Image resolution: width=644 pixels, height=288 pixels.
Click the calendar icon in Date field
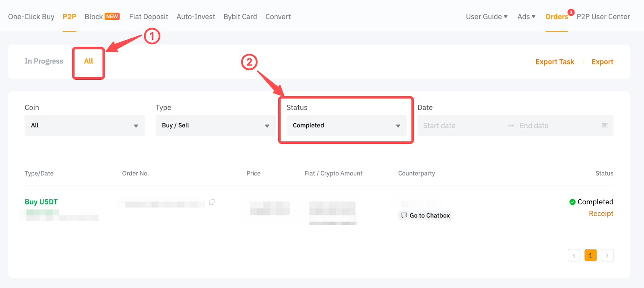click(604, 126)
